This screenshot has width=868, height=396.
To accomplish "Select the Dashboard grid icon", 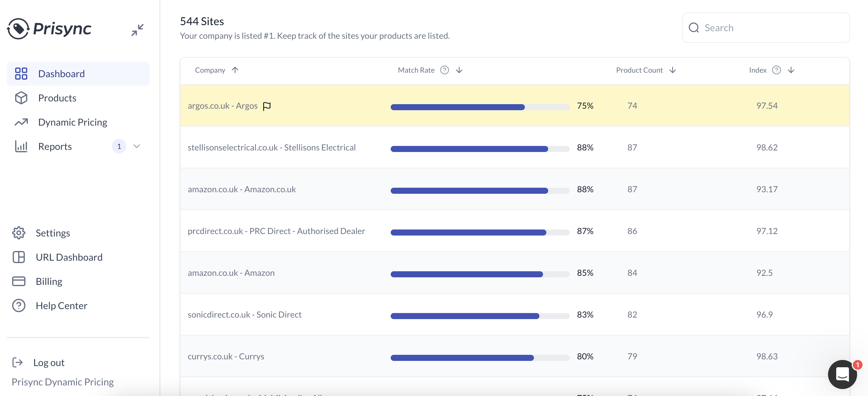I will (21, 73).
